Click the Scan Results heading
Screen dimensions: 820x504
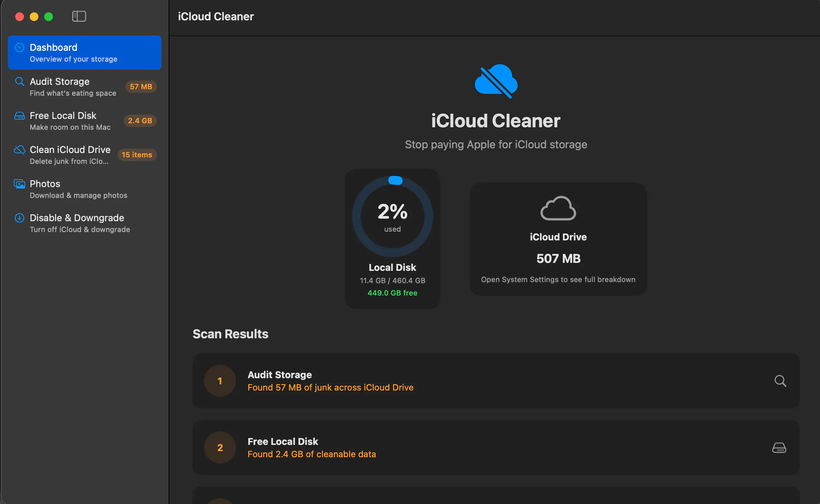point(231,334)
